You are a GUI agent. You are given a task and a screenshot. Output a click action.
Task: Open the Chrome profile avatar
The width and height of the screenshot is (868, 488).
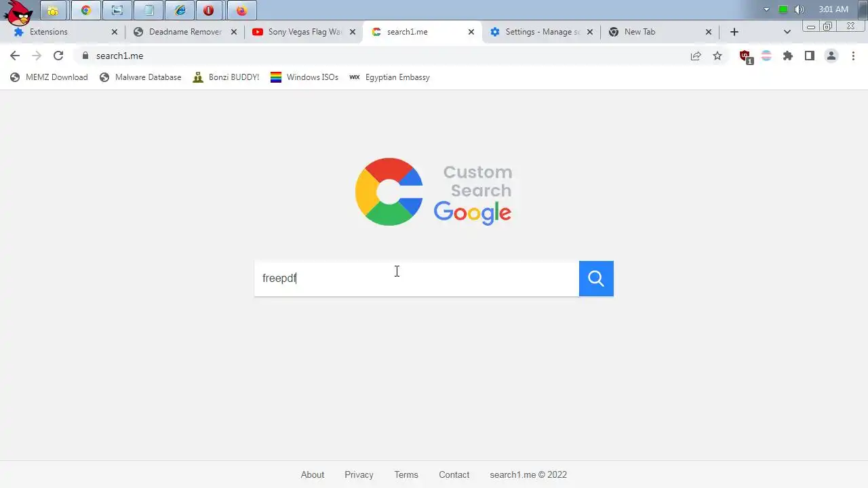[831, 56]
